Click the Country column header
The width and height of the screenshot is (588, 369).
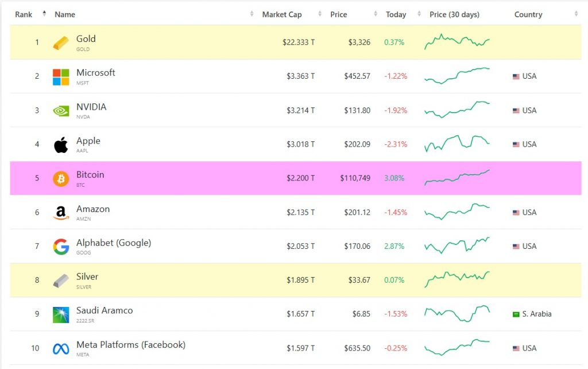coord(528,14)
